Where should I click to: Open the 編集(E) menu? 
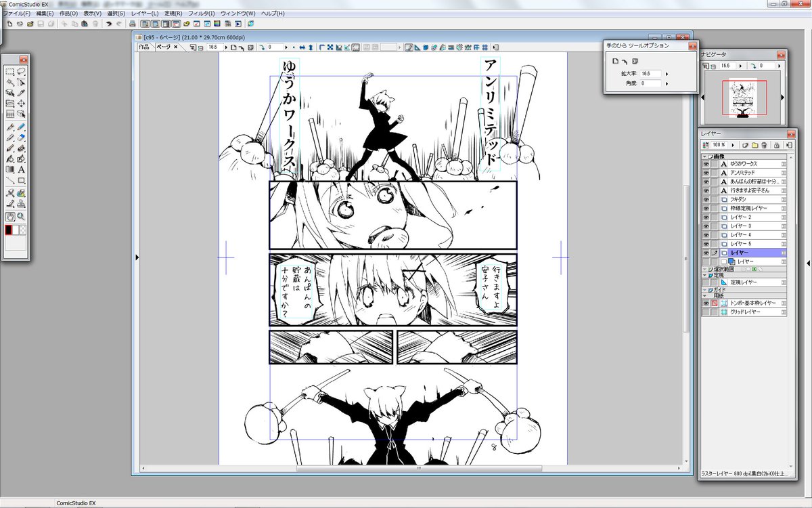point(45,13)
